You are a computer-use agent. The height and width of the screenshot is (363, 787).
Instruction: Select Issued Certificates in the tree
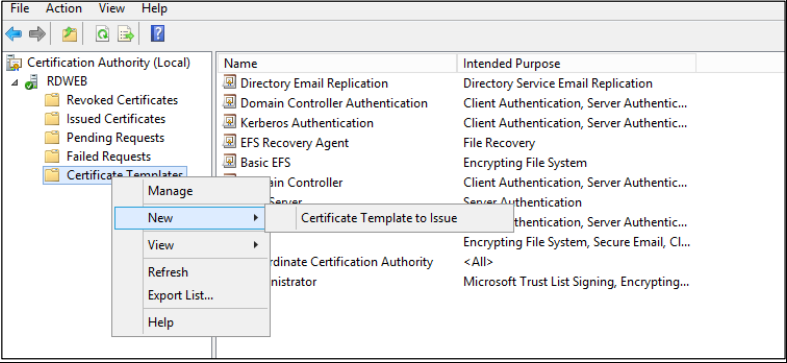(116, 119)
